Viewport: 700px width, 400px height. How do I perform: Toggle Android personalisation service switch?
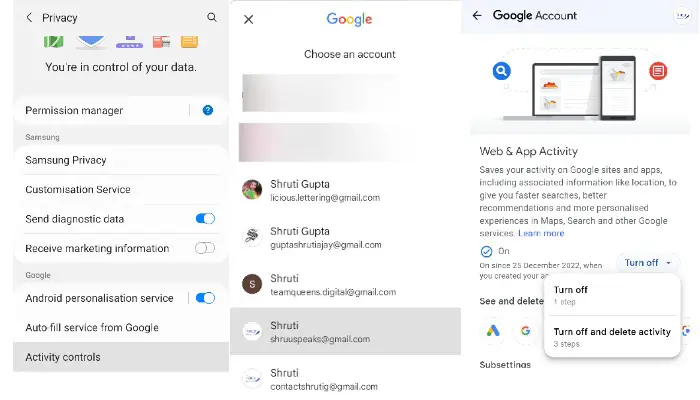tap(205, 298)
